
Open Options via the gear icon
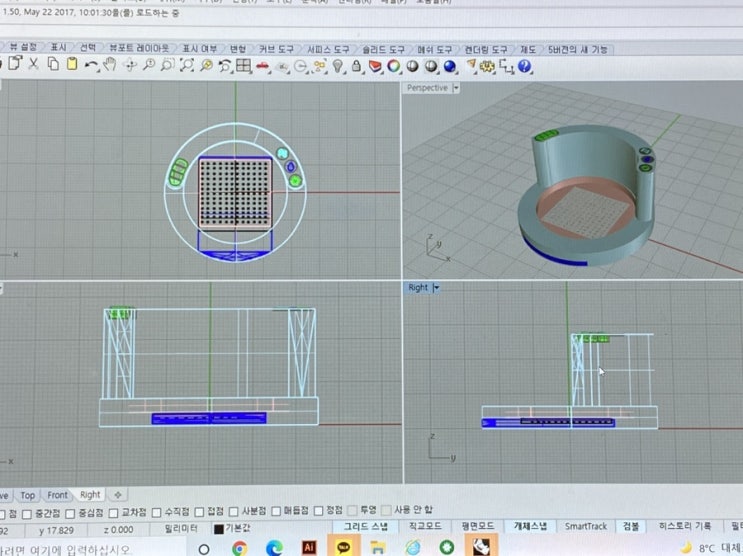click(487, 66)
